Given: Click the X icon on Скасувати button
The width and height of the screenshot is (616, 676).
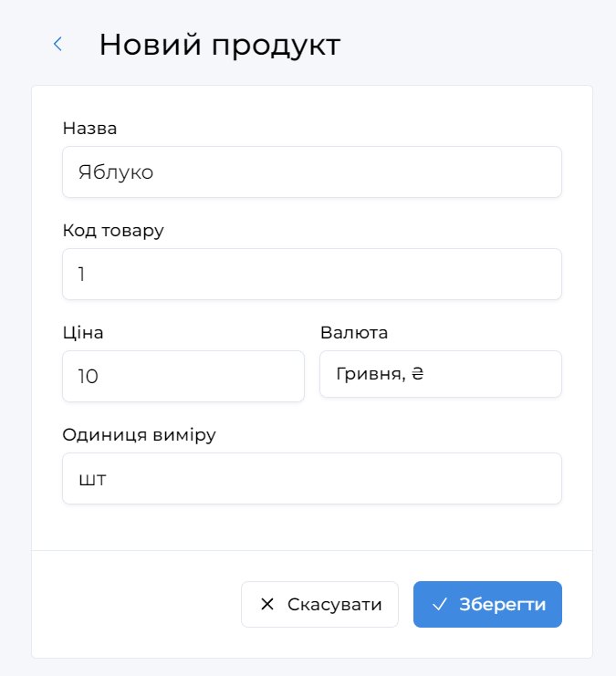Looking at the screenshot, I should [x=267, y=604].
